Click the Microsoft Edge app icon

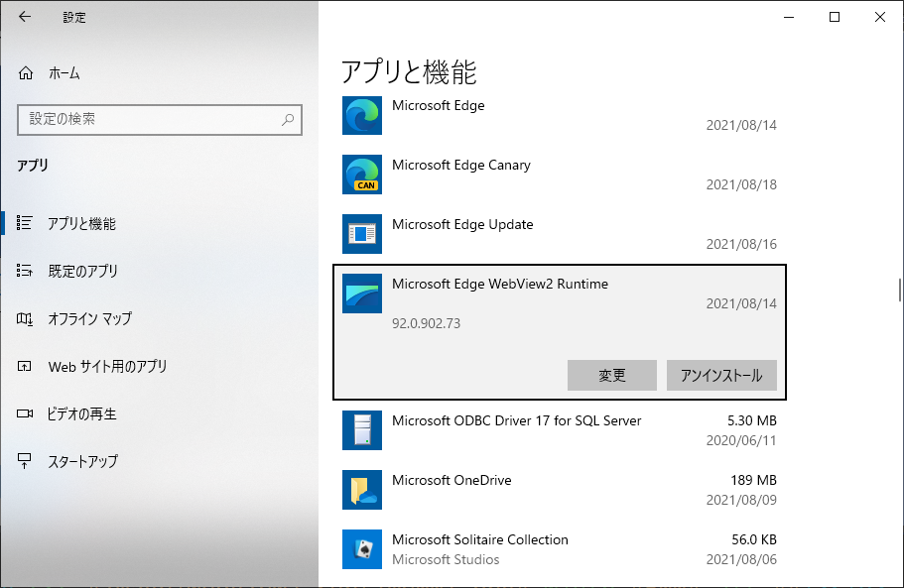pyautogui.click(x=361, y=115)
